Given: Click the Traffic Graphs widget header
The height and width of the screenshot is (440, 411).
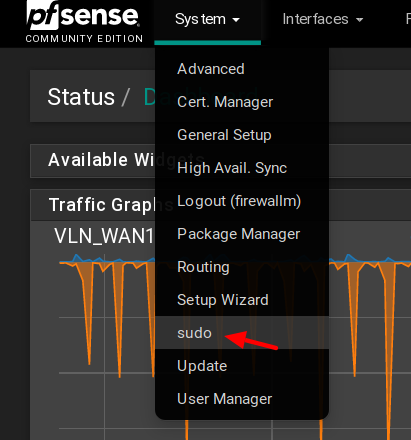Looking at the screenshot, I should point(220,205).
